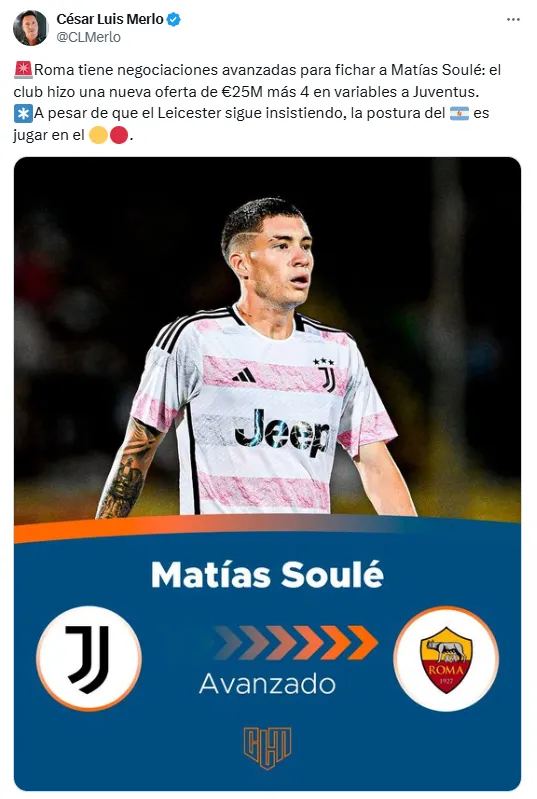Click the yellow circle emoji
Viewport: 537px width, 799px height.
[98, 135]
